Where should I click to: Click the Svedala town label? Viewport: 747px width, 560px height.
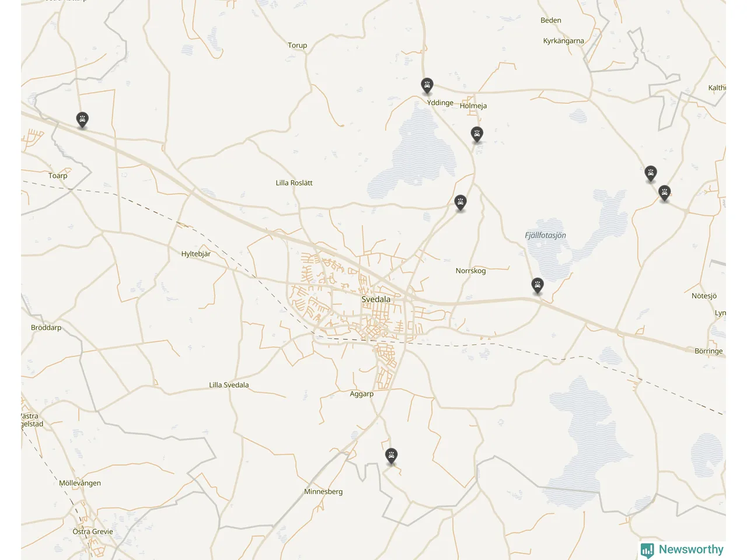[x=376, y=299]
